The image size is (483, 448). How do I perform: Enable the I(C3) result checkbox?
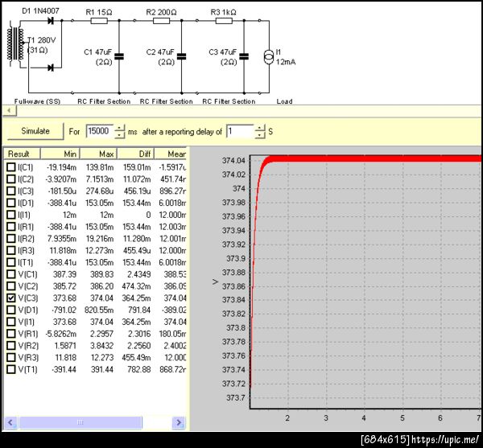[x=11, y=191]
